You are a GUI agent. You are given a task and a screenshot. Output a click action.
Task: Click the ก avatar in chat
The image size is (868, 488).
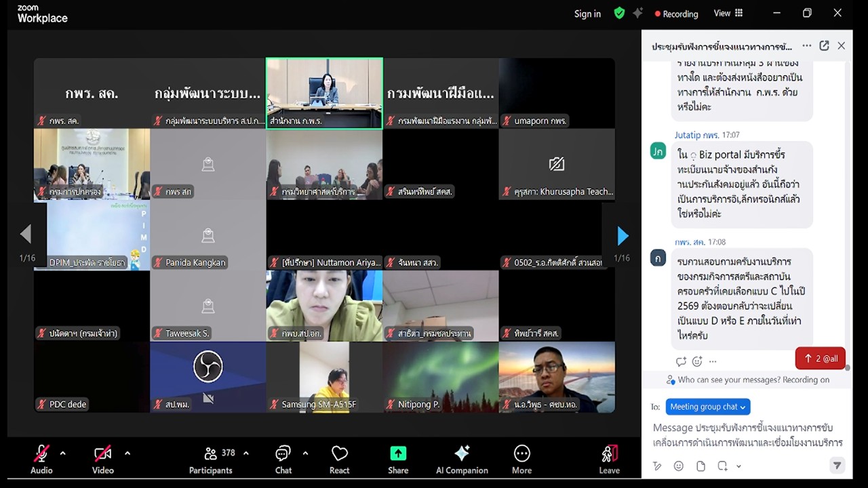click(x=658, y=258)
